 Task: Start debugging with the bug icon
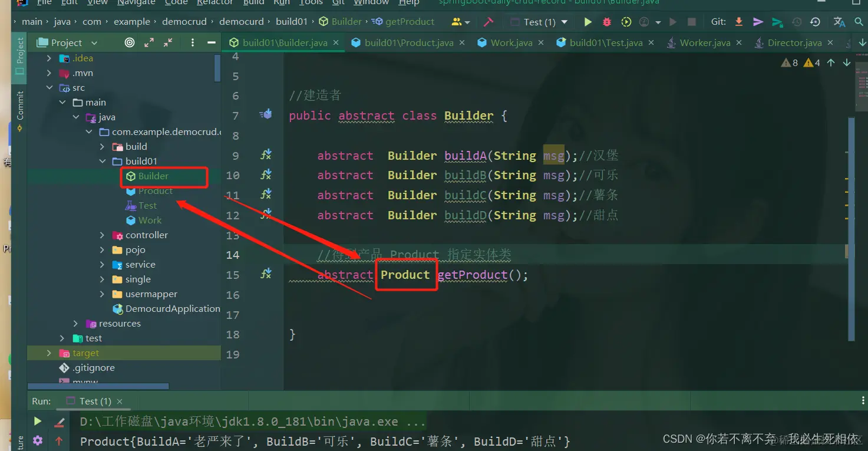click(607, 22)
